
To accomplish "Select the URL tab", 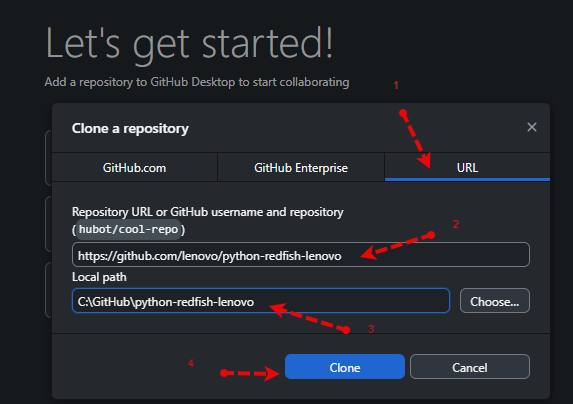I will pyautogui.click(x=467, y=168).
